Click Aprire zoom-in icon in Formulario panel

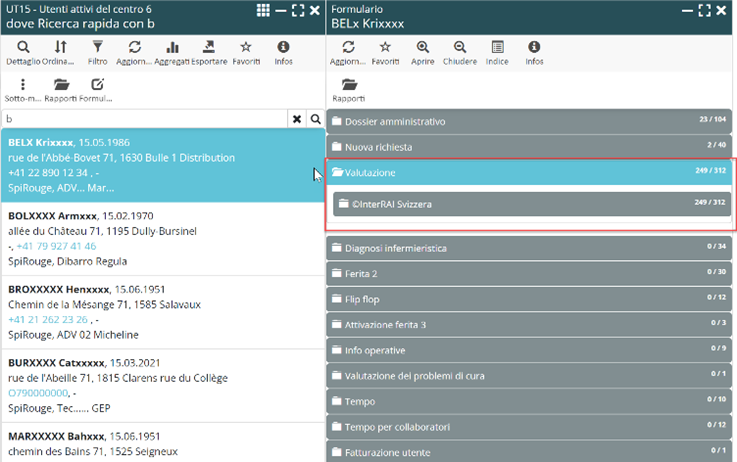pos(423,47)
